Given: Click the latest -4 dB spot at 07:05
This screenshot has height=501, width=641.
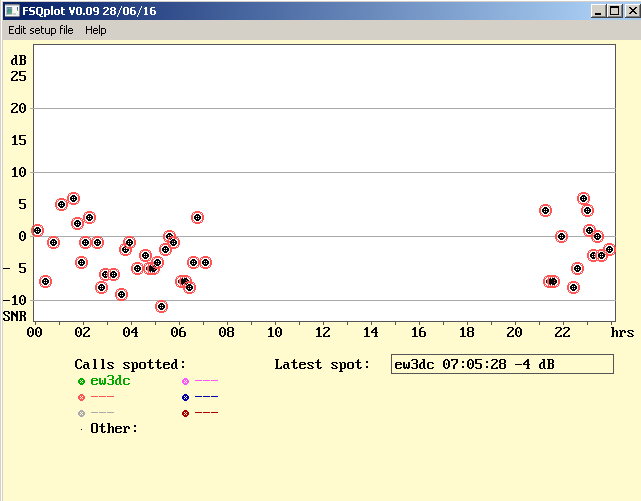Looking at the screenshot, I should [x=206, y=262].
